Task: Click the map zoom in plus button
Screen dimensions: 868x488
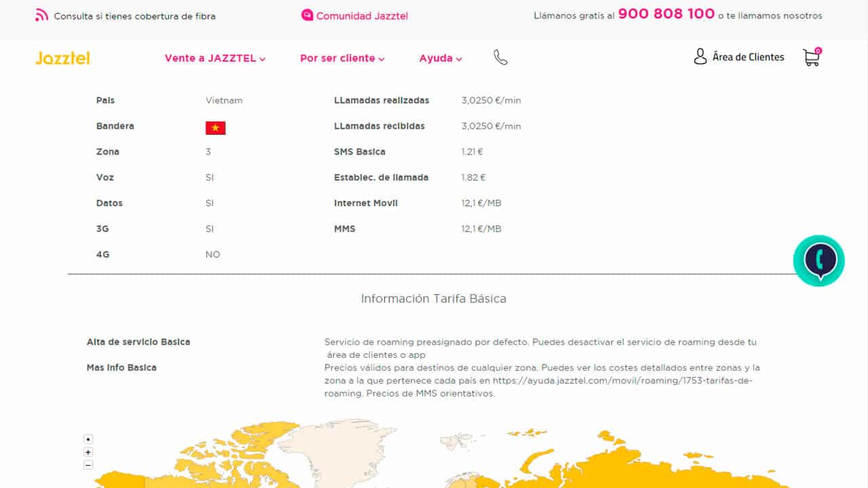Action: pyautogui.click(x=88, y=452)
